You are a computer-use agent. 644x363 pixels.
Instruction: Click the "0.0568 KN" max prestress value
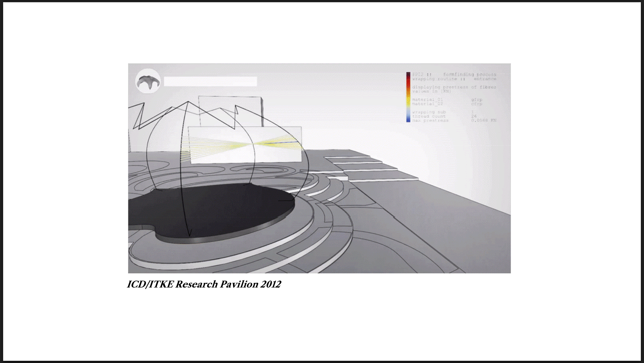[x=483, y=120]
